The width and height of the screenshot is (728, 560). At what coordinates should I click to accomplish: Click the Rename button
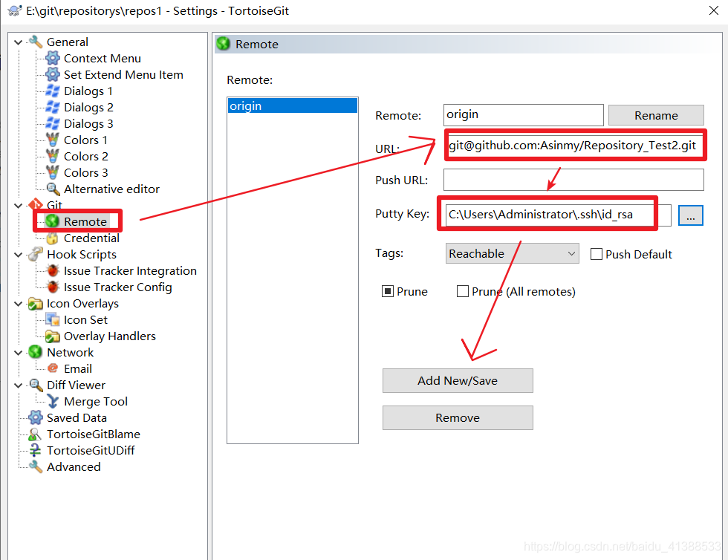click(656, 115)
